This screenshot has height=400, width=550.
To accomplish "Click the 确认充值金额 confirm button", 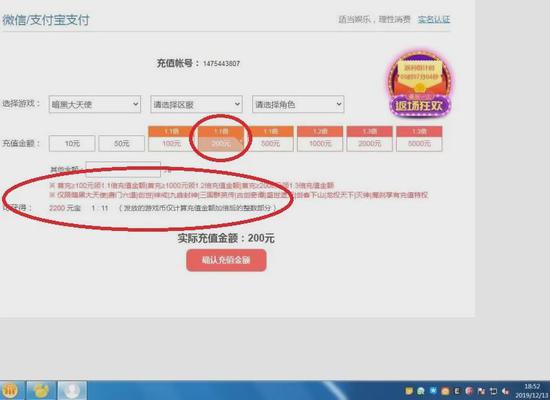I will tap(226, 260).
